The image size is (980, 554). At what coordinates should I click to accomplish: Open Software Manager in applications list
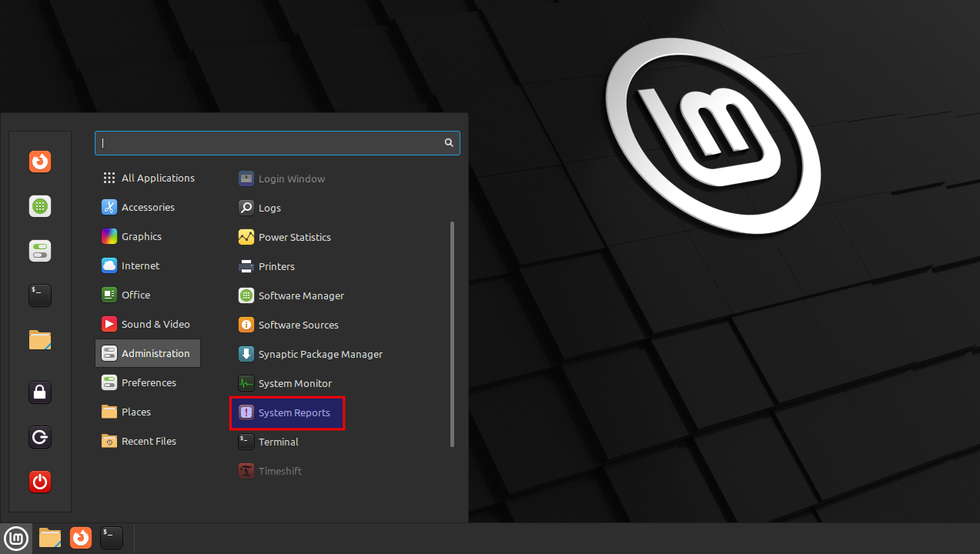[291, 295]
